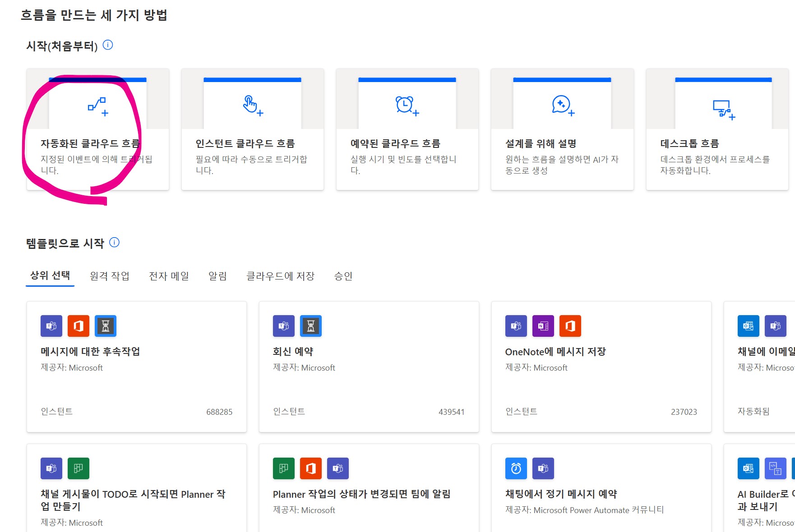Image resolution: width=795 pixels, height=532 pixels.
Task: Click the Planner icon in TODO Planner 작업 만들기 card
Action: (79, 468)
